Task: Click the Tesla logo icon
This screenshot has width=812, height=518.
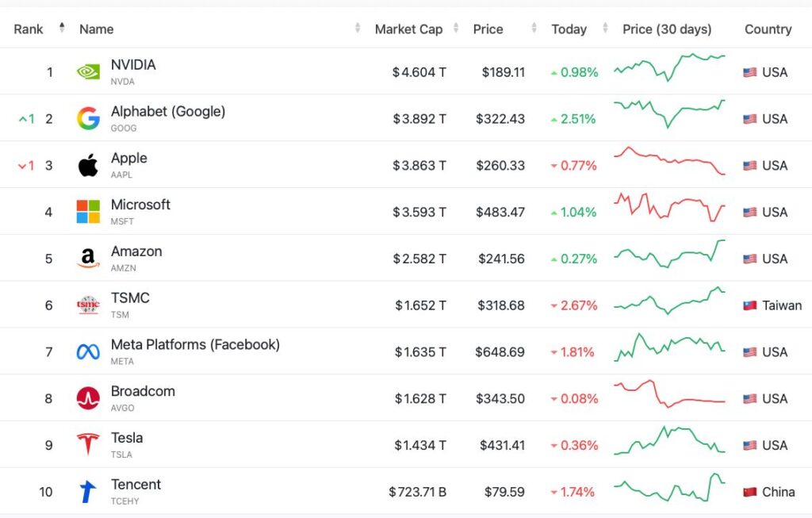Action: click(88, 445)
